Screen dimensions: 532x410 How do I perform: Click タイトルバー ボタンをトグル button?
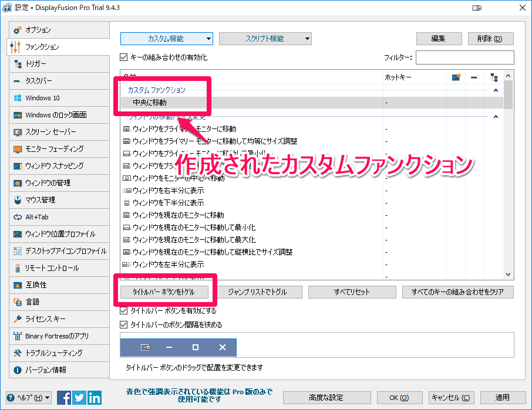pyautogui.click(x=164, y=292)
